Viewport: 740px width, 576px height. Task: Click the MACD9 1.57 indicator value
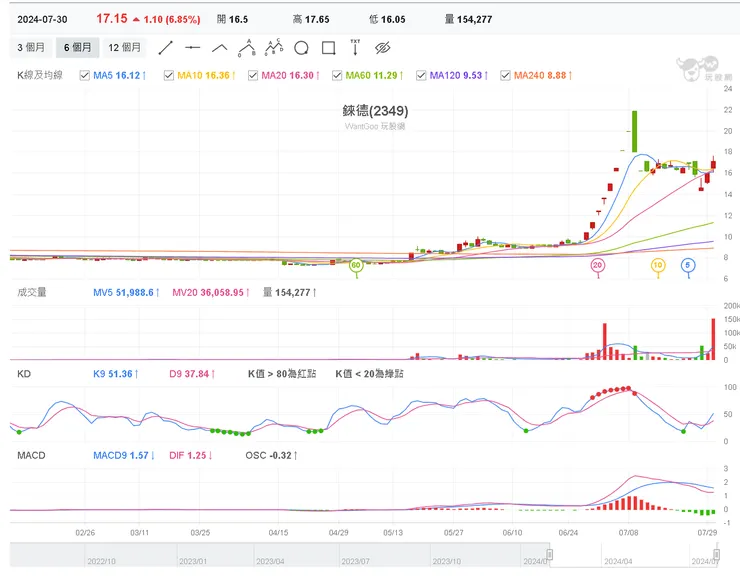pos(124,456)
